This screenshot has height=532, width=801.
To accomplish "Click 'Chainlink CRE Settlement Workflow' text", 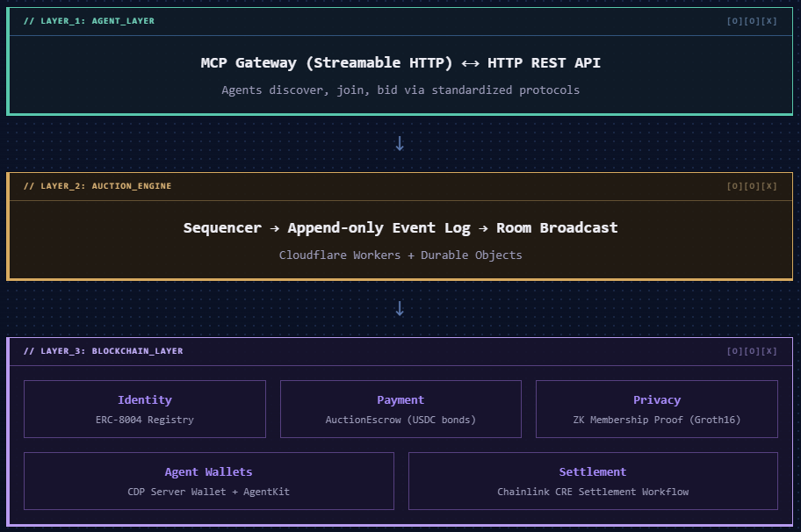I will coord(593,492).
